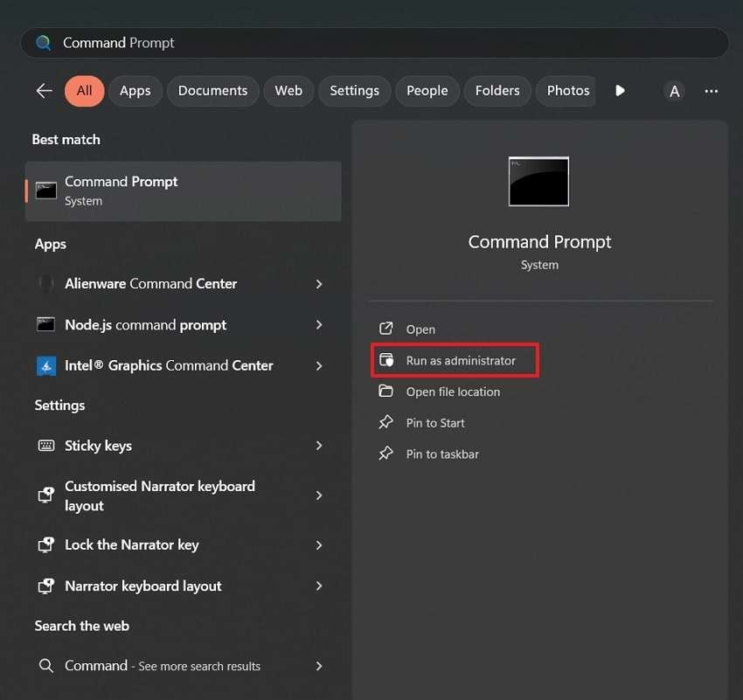
Task: Open the three-dot more options menu
Action: pos(712,91)
